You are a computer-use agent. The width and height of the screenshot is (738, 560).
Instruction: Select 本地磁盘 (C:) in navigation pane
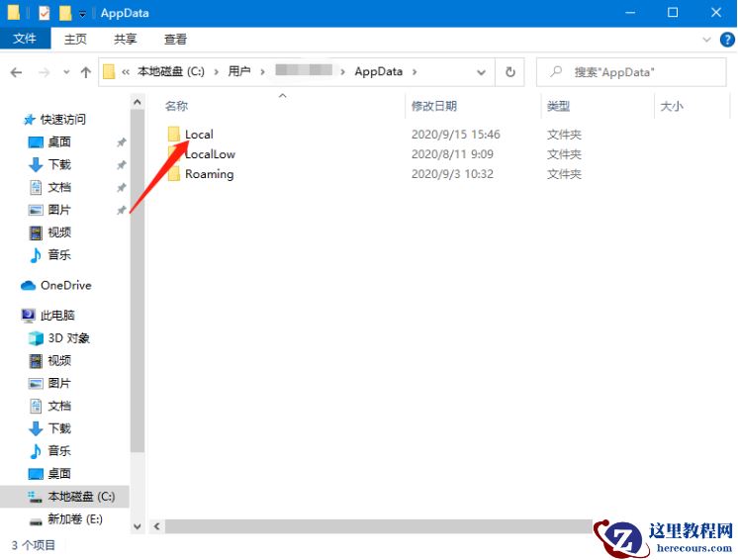pos(81,496)
